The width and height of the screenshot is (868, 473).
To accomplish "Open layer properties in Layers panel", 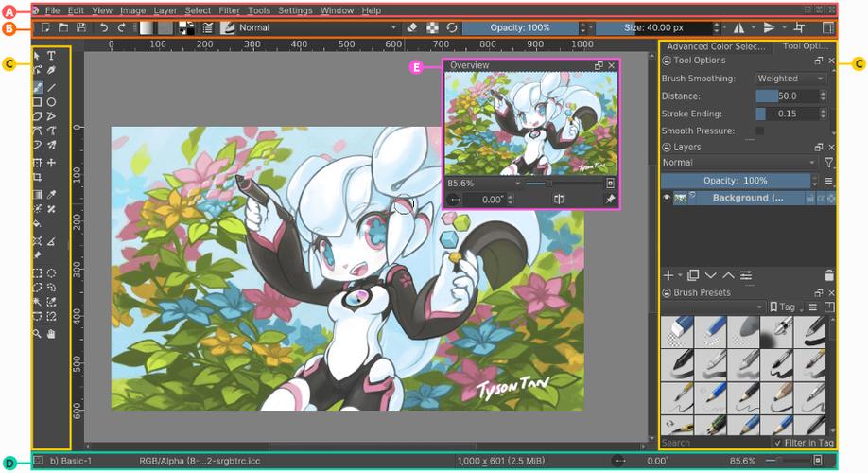I will 746,275.
